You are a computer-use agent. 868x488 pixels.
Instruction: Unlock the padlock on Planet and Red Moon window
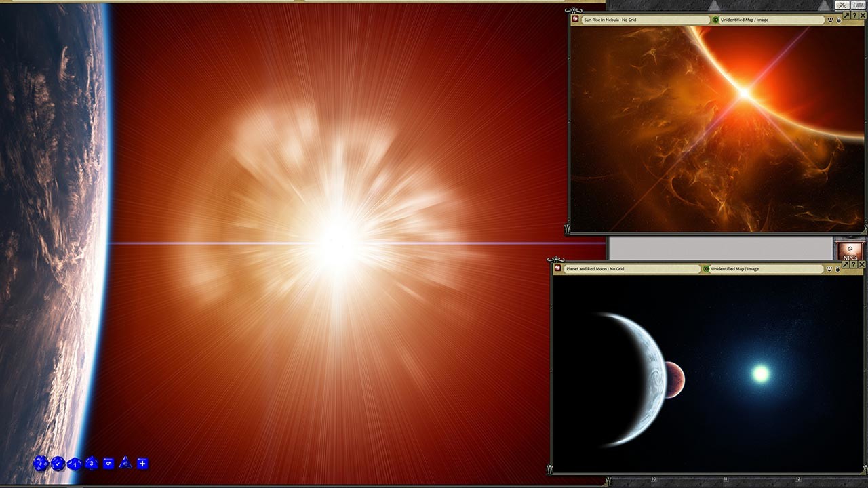[x=837, y=269]
